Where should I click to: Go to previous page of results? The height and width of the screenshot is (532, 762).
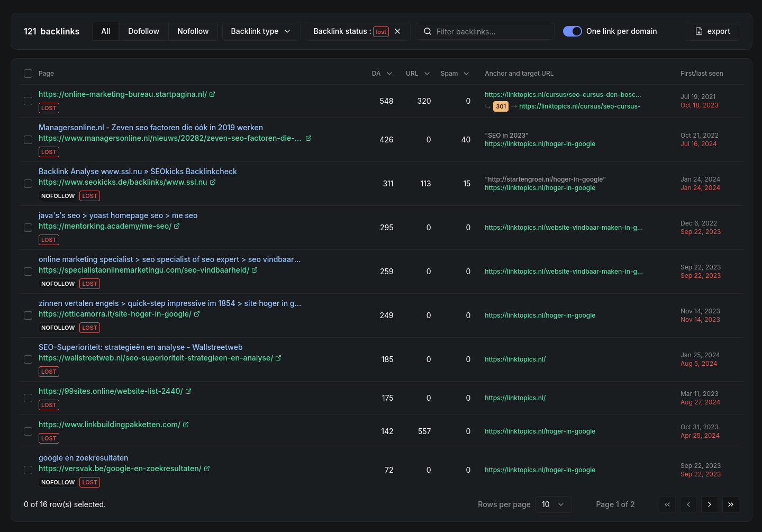688,504
